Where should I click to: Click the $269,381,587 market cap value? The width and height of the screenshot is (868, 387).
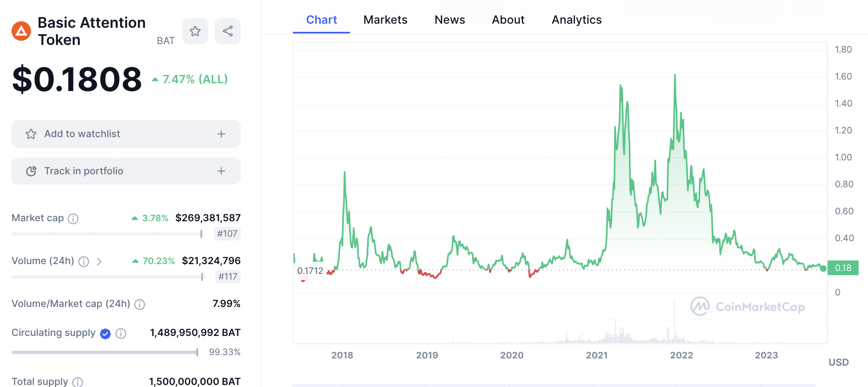click(x=208, y=218)
